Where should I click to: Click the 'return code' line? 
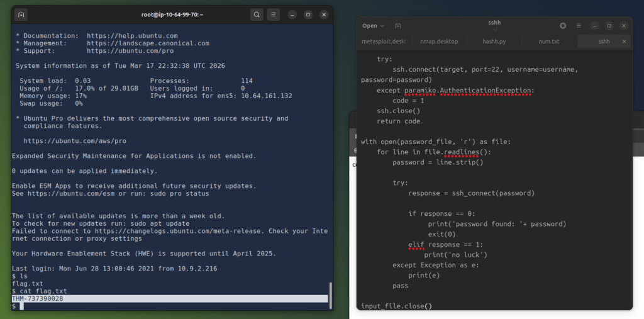pos(398,121)
